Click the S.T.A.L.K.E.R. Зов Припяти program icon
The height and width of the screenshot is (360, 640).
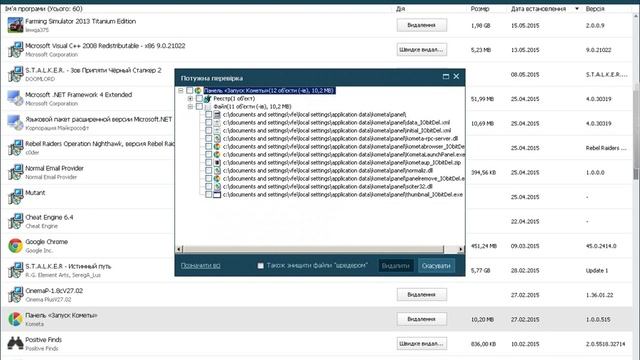coord(15,74)
